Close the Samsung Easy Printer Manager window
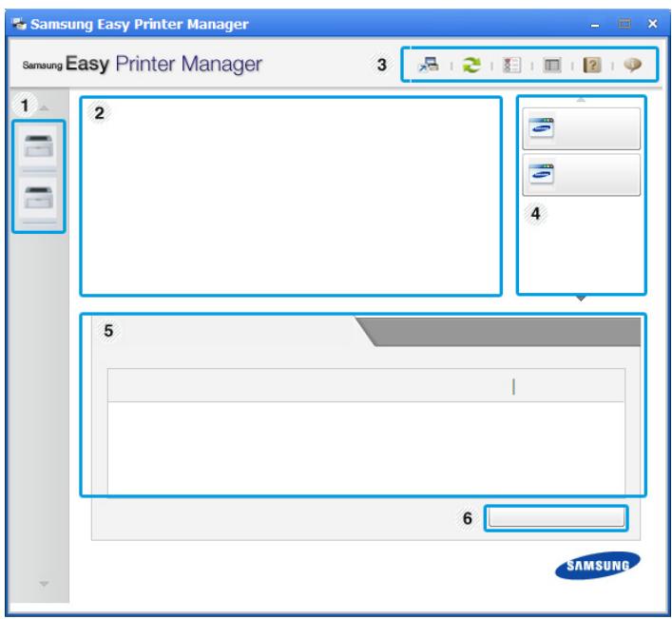This screenshot has width=672, height=619. [x=652, y=24]
